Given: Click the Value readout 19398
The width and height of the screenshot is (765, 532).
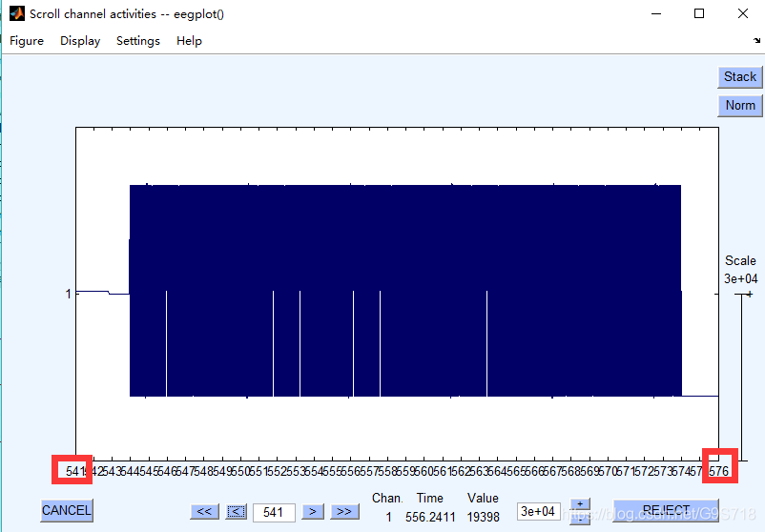Looking at the screenshot, I should pos(483,517).
